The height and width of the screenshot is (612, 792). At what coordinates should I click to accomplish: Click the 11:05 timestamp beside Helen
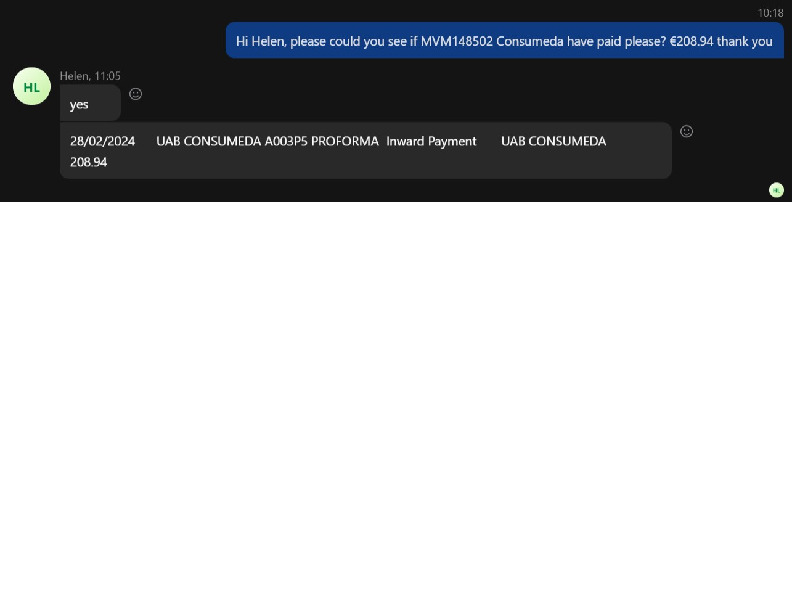tap(108, 76)
